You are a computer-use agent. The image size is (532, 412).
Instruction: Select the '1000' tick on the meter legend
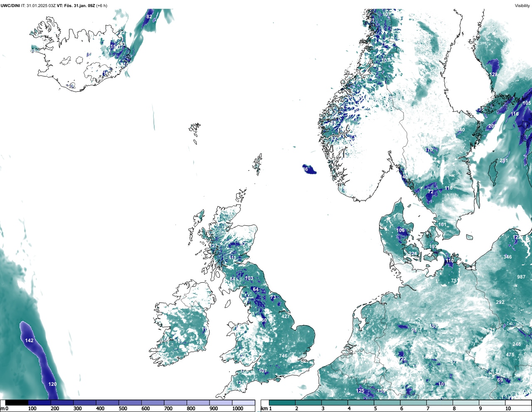tap(238, 409)
